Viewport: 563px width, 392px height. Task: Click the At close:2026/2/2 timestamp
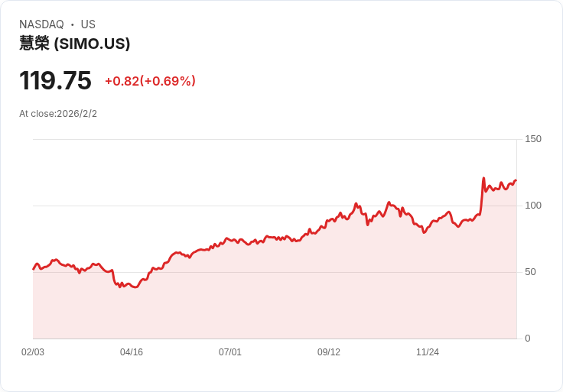coord(58,114)
